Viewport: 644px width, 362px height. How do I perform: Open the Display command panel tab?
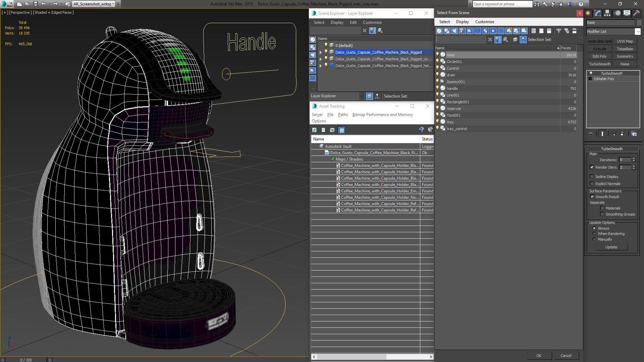coord(627,13)
